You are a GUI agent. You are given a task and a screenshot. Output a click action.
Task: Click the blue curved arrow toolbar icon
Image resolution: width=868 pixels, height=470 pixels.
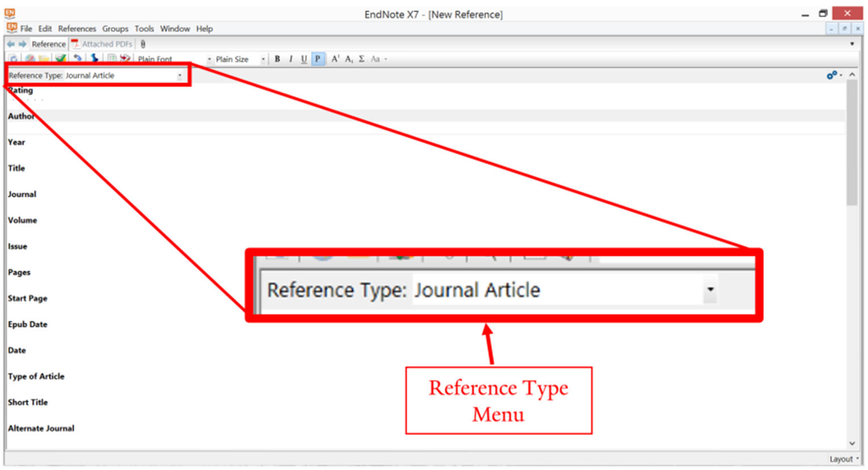[78, 58]
